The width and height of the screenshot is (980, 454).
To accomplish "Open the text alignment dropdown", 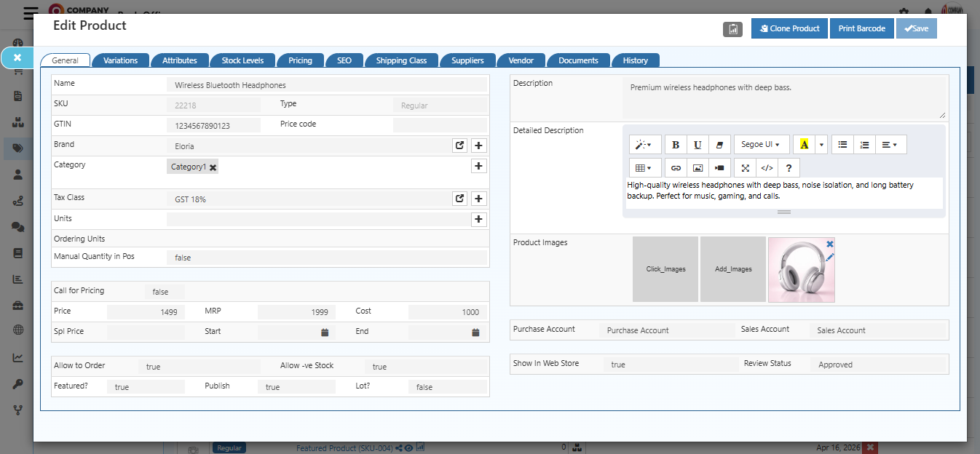I will pos(888,144).
